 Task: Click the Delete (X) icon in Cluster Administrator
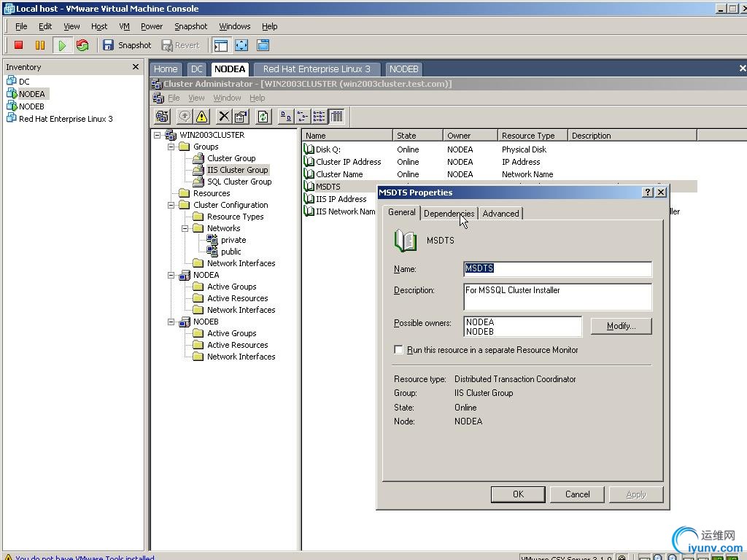pos(224,117)
